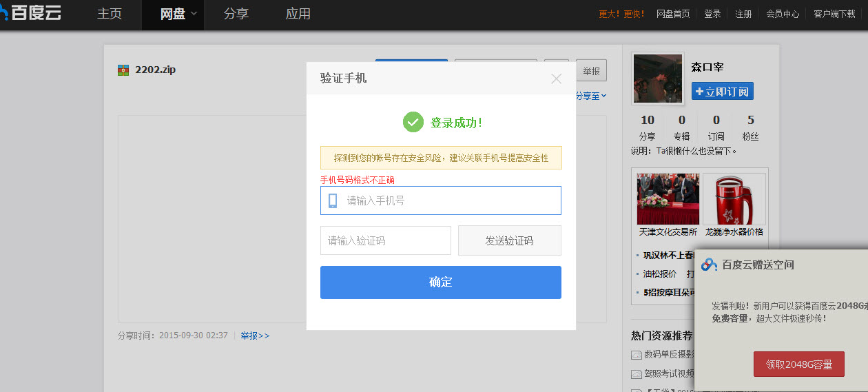Image resolution: width=868 pixels, height=392 pixels.
Task: Click the 天津文化交易所 caption
Action: tap(668, 232)
